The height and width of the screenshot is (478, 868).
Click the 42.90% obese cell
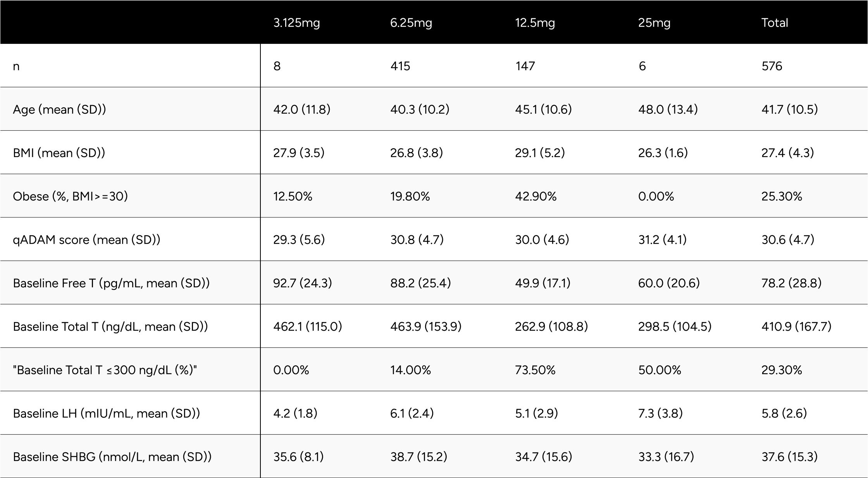pyautogui.click(x=536, y=197)
